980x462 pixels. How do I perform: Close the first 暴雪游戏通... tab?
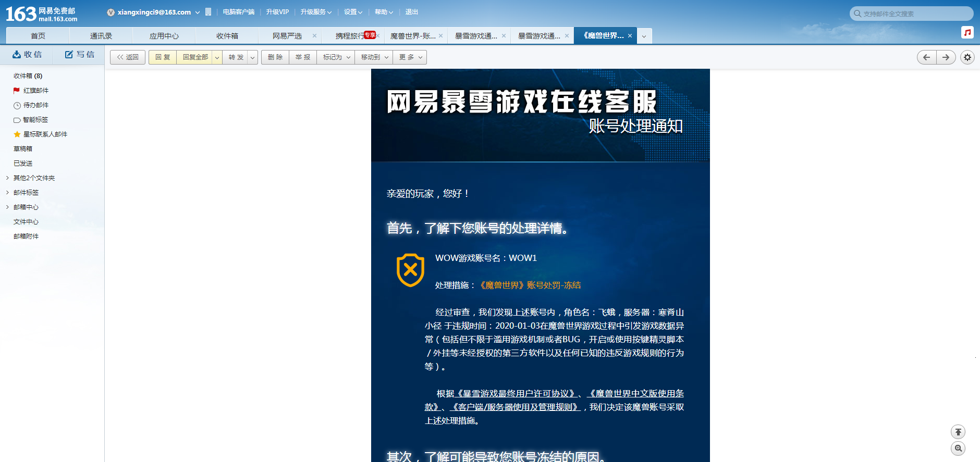pos(504,36)
